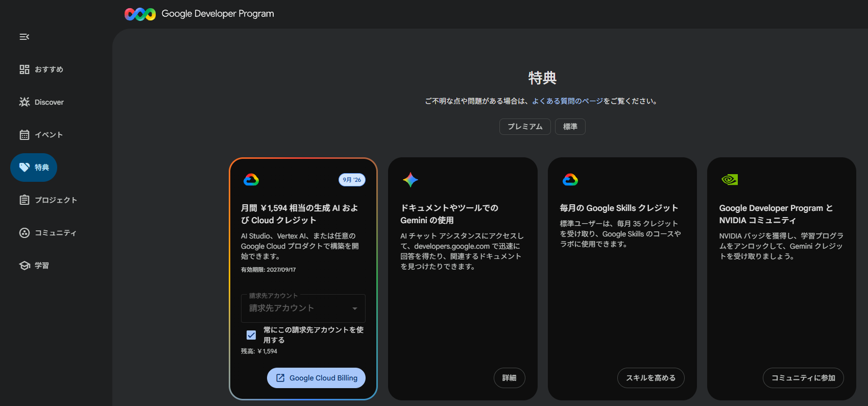The height and width of the screenshot is (406, 868).
Task: Open おすすめ in the sidebar
Action: click(x=41, y=69)
